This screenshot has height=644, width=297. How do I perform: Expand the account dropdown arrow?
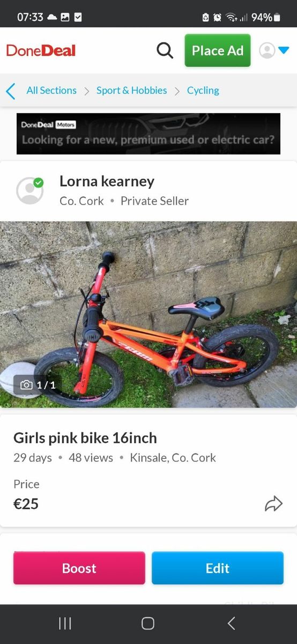pyautogui.click(x=284, y=50)
